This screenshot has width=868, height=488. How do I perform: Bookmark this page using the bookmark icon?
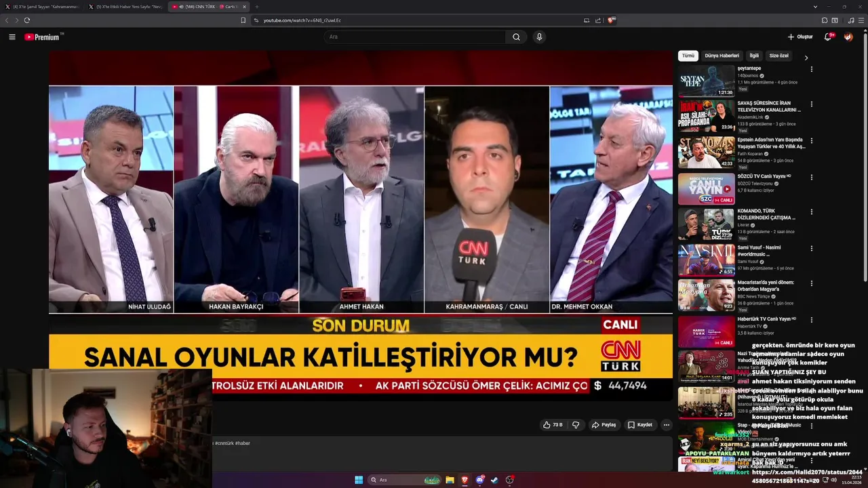(243, 20)
